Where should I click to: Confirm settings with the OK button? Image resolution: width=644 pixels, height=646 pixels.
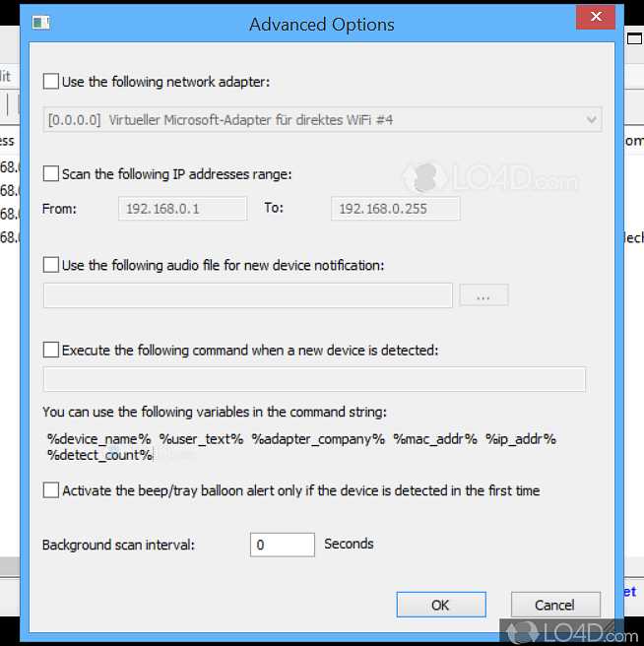[x=441, y=605]
